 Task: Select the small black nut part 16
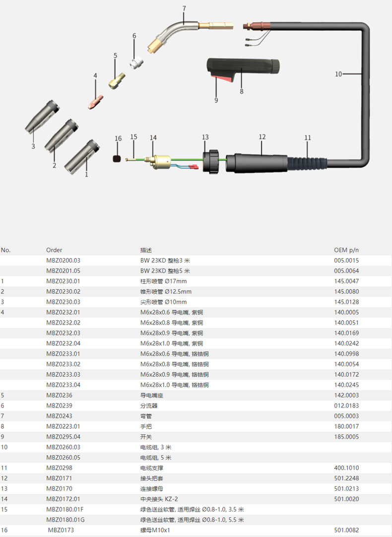[118, 159]
